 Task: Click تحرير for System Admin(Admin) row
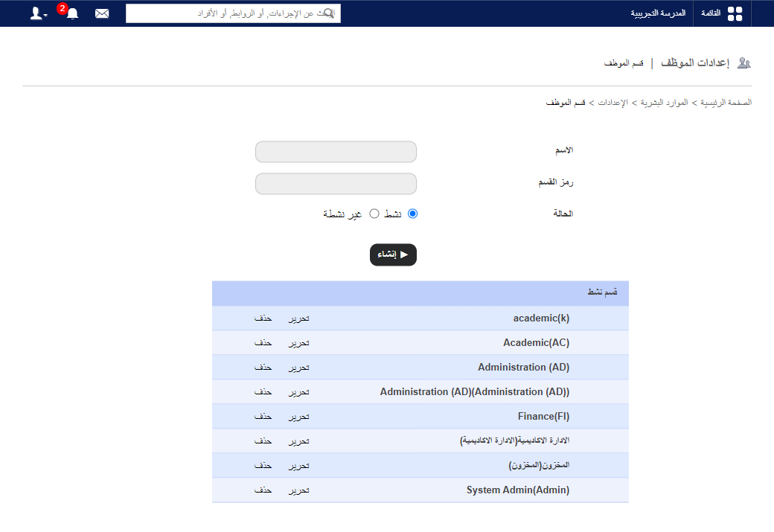(298, 490)
